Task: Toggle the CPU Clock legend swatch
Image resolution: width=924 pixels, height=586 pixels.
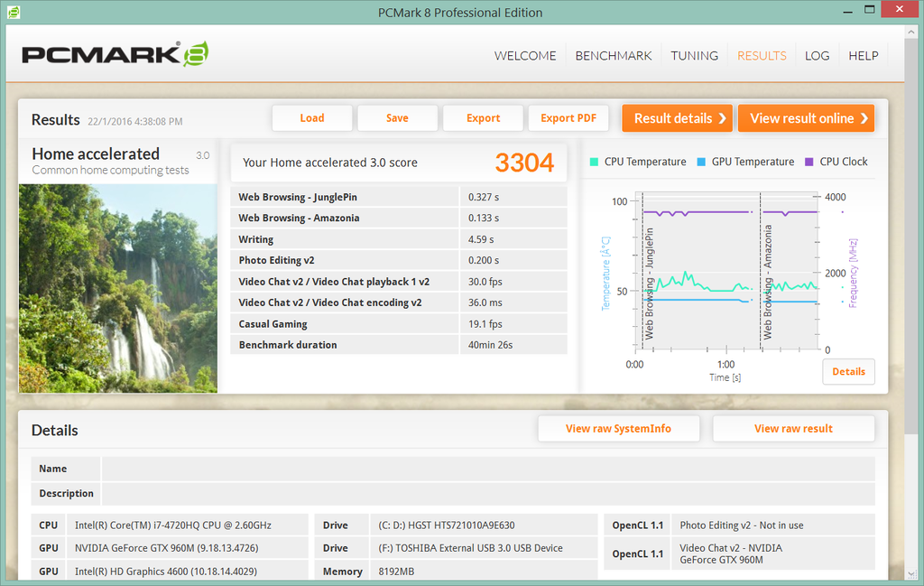Action: coord(808,162)
